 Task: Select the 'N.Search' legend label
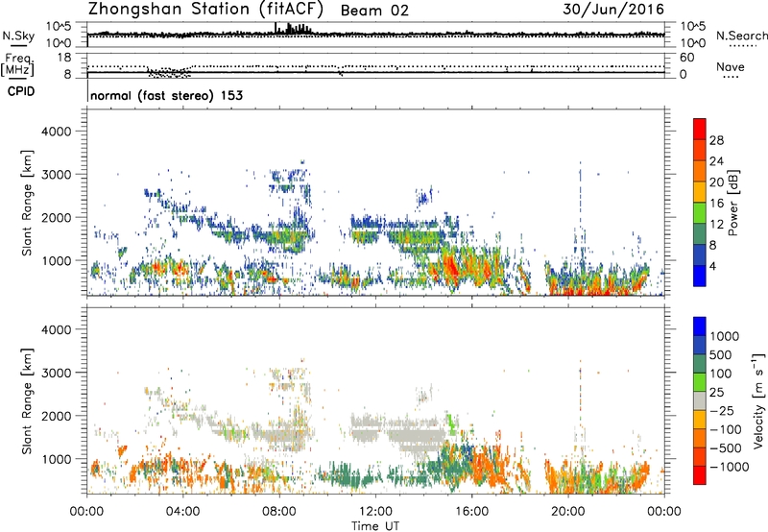741,36
